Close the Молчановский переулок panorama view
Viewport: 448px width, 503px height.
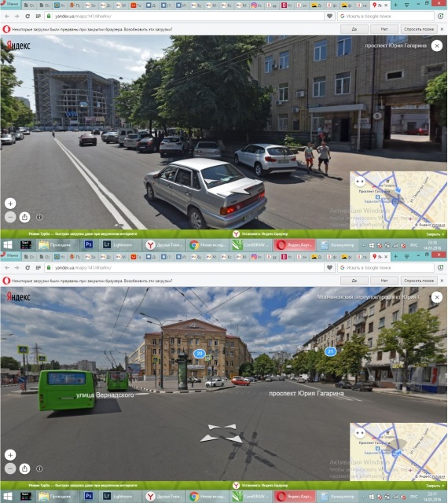437,297
